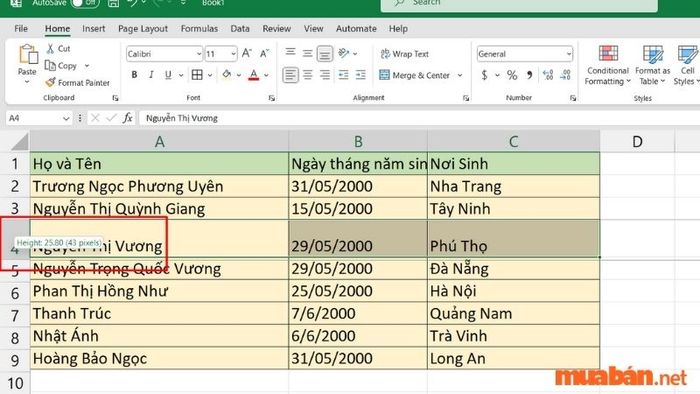
Task: Click the formula bar input
Action: [420, 118]
